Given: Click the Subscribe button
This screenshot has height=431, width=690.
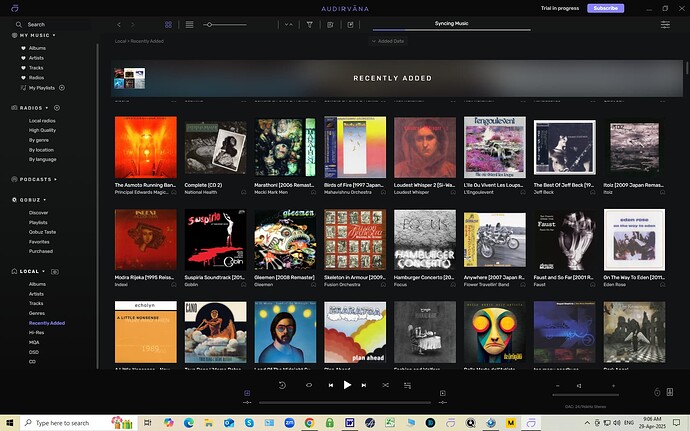Looking at the screenshot, I should pyautogui.click(x=606, y=8).
